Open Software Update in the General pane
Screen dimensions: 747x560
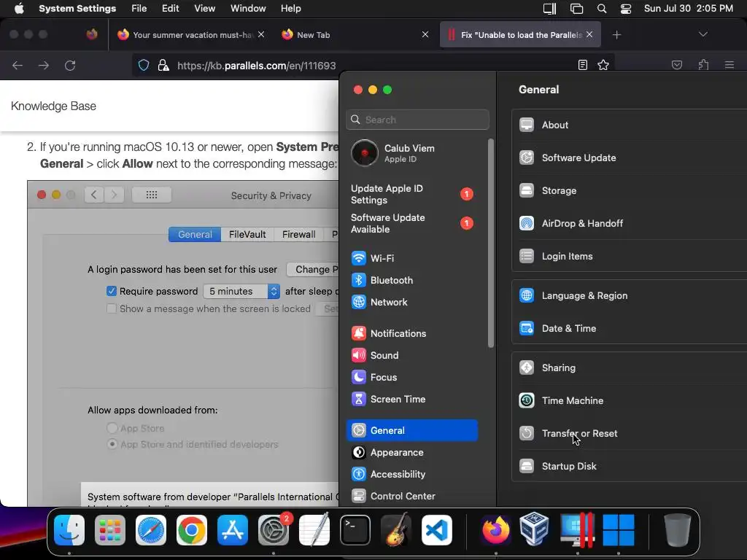630,157
